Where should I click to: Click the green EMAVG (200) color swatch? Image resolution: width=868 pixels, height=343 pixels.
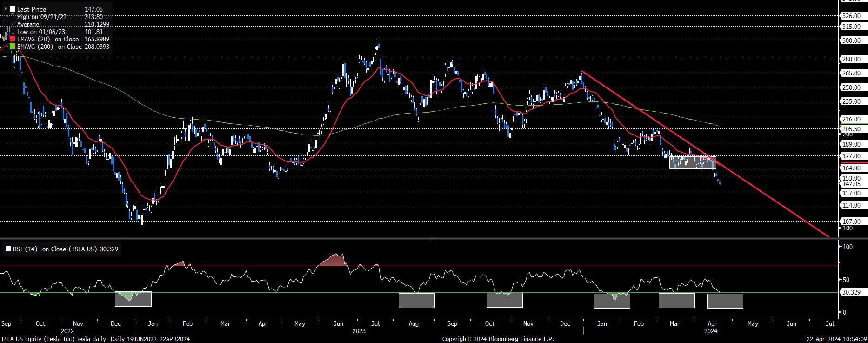(13, 47)
